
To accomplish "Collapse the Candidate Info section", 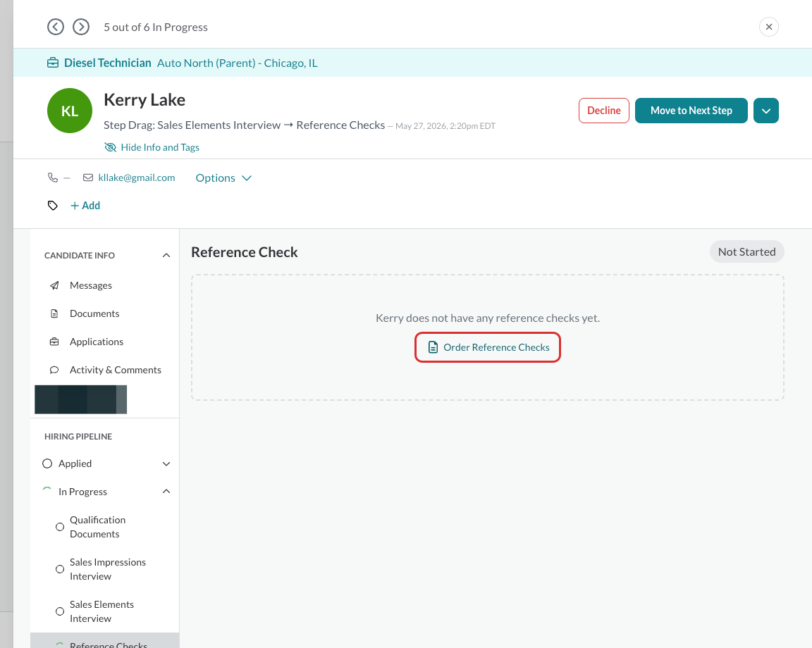I will tap(166, 255).
